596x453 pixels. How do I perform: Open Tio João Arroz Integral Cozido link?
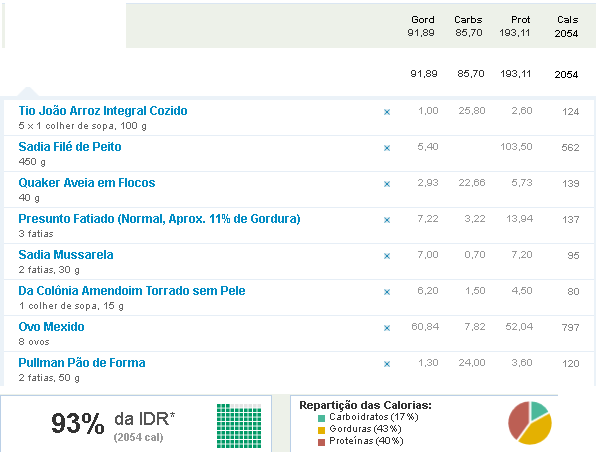pyautogui.click(x=103, y=111)
